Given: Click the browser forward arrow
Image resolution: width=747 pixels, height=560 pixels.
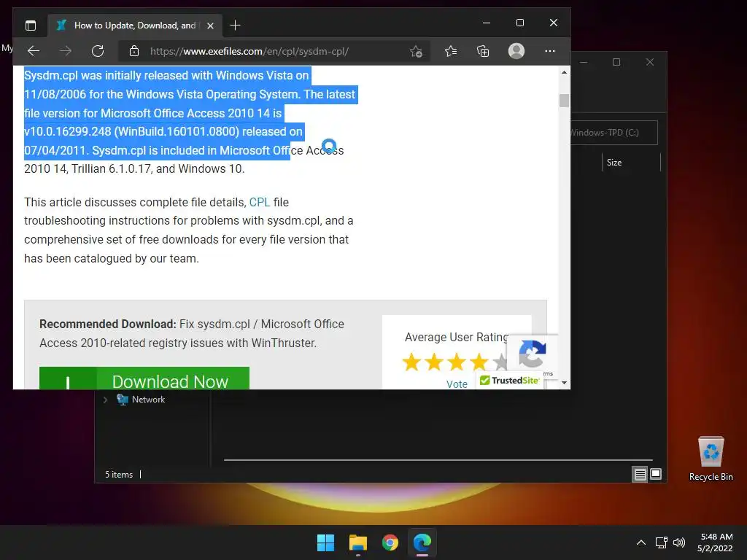Looking at the screenshot, I should pos(66,51).
